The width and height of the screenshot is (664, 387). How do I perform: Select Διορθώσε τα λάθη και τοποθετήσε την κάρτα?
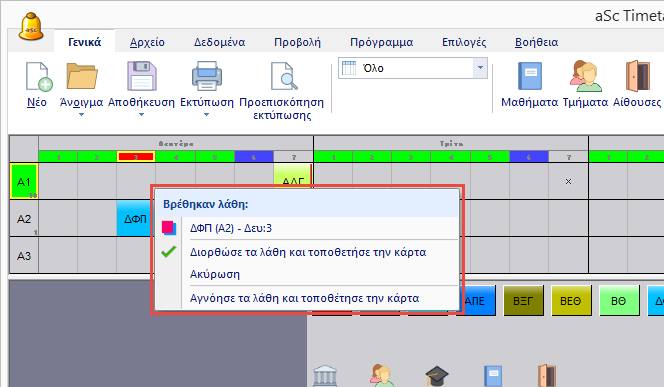308,252
